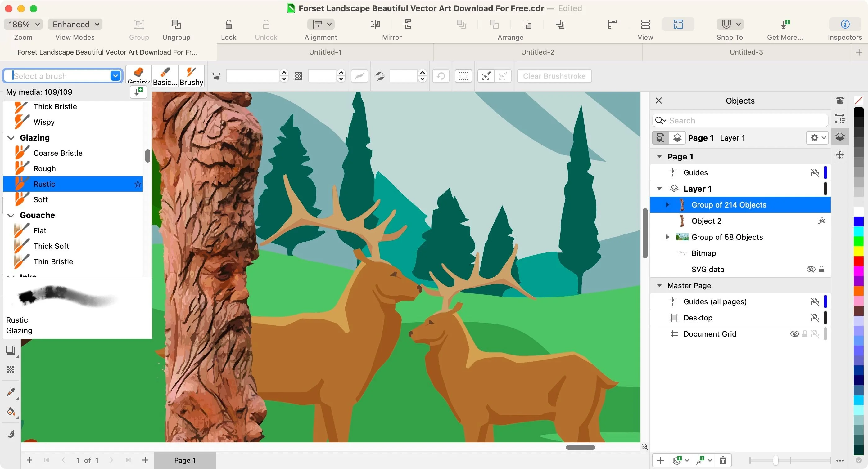Hide the Document Grid using its eye toggle
Screen dimensions: 868x469
[x=794, y=333]
